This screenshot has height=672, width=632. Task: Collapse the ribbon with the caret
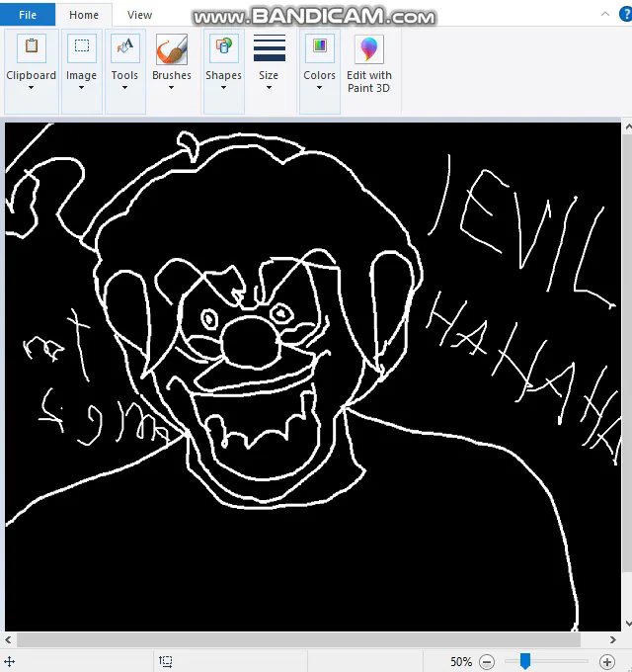pyautogui.click(x=605, y=14)
